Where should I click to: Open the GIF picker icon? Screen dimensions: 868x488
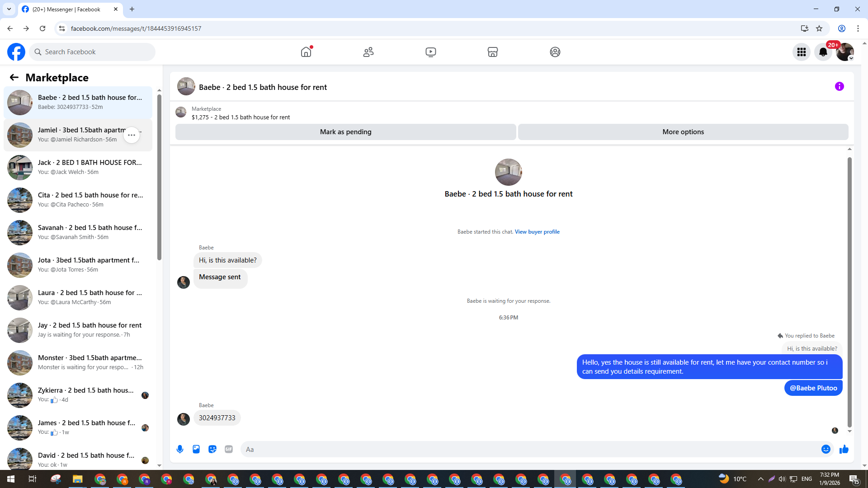pyautogui.click(x=229, y=449)
